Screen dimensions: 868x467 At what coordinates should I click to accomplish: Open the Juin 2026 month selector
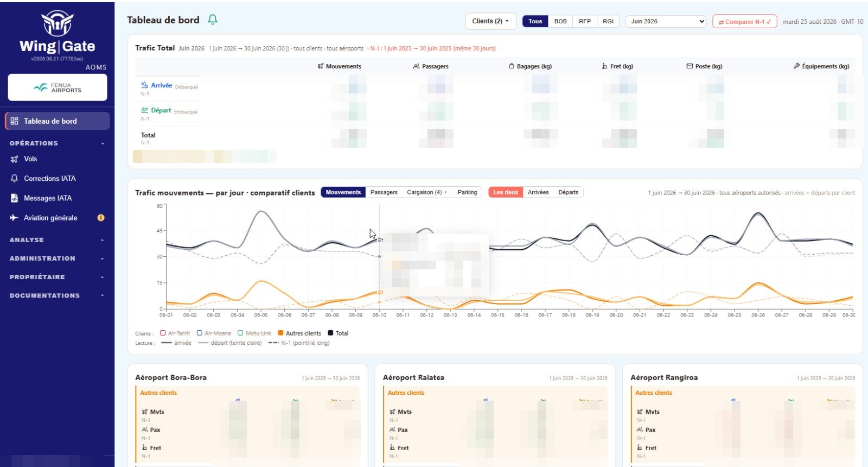click(x=666, y=21)
